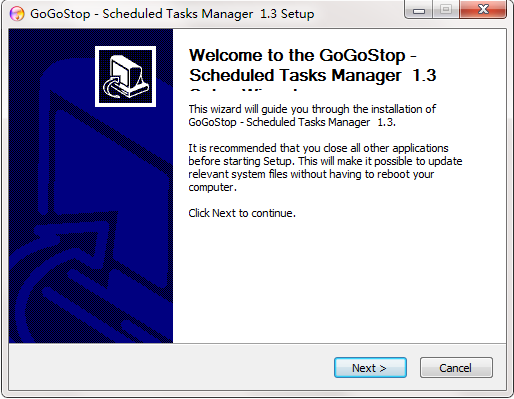The width and height of the screenshot is (514, 399).
Task: Click the 'It is recommended that you close' line
Action: [318, 148]
